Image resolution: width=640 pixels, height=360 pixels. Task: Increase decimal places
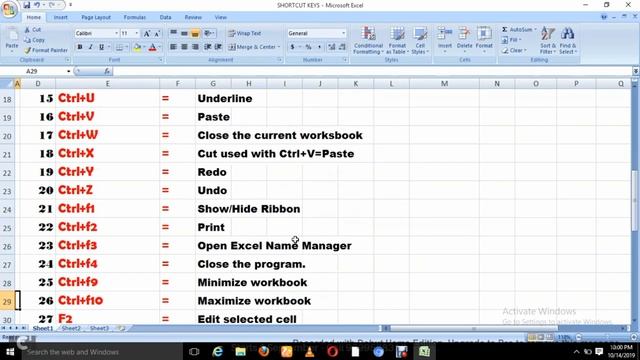[x=331, y=47]
